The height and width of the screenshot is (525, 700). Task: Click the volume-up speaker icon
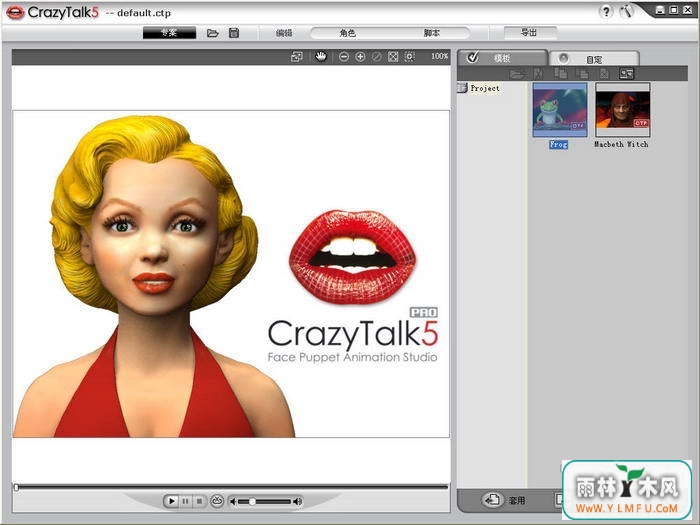297,502
